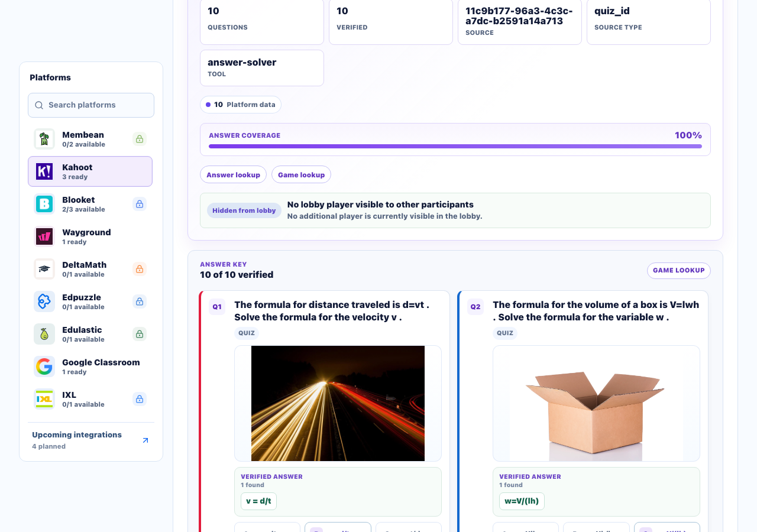The image size is (757, 532).
Task: Click the Edpuzzle puzzle icon
Action: pyautogui.click(x=44, y=301)
